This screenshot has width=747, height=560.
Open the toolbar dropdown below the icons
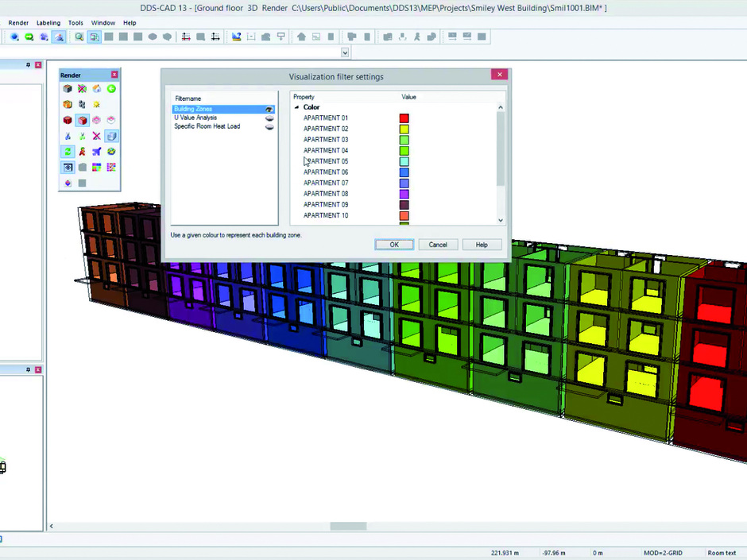pyautogui.click(x=344, y=52)
